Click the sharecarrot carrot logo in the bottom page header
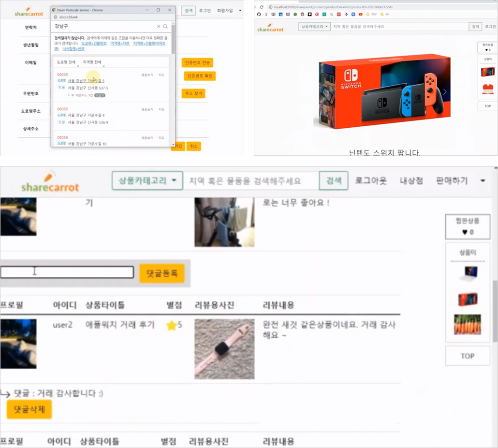The image size is (498, 448). click(50, 182)
